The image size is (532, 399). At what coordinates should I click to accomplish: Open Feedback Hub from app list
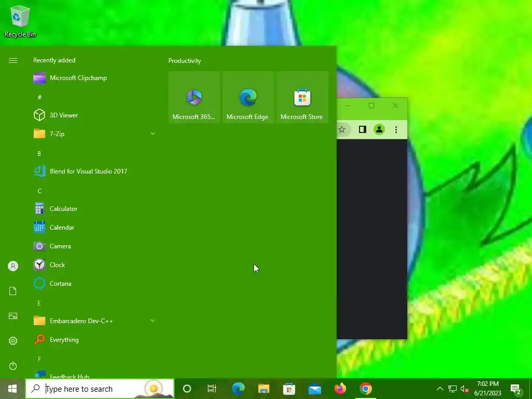pos(95,375)
